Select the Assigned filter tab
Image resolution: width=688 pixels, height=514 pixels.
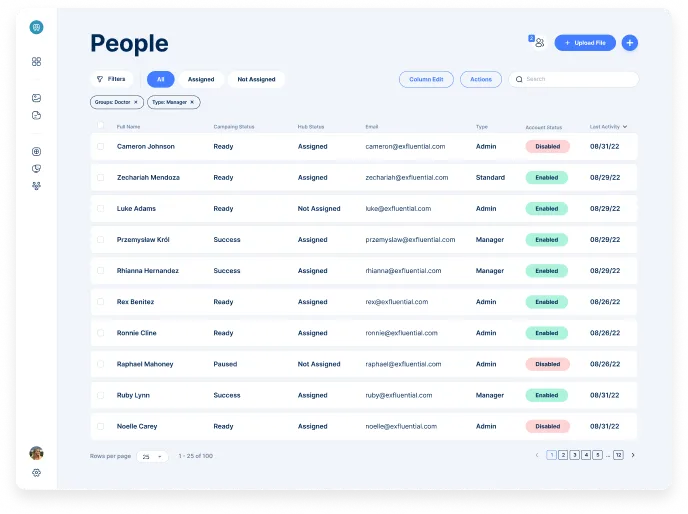[201, 79]
